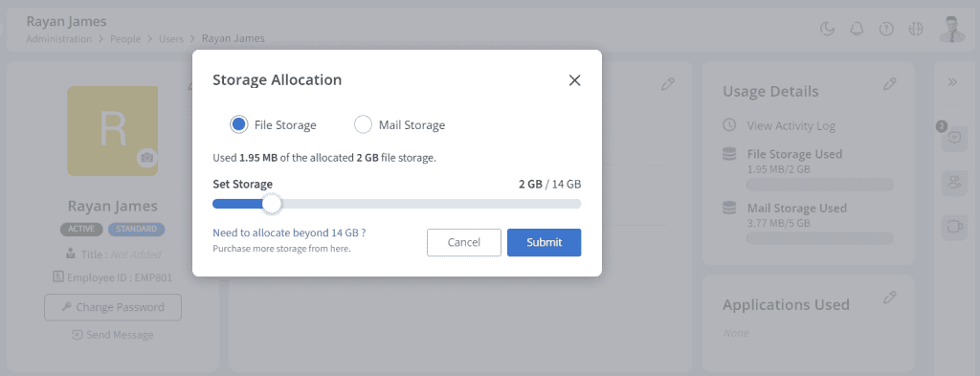The image size is (980, 376).
Task: Click the Change Password button
Action: pyautogui.click(x=113, y=307)
